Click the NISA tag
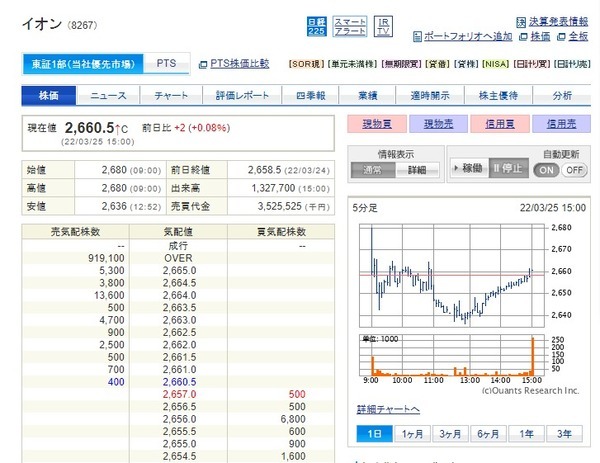The width and height of the screenshot is (600, 463). click(x=496, y=64)
